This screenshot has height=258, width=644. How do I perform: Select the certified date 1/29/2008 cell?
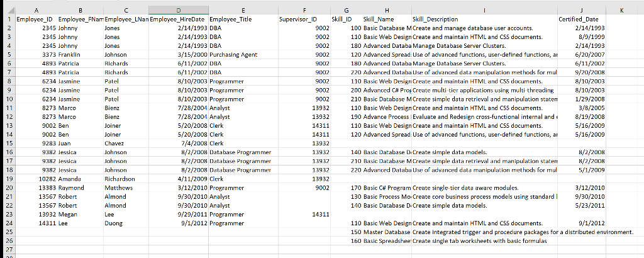click(x=582, y=99)
